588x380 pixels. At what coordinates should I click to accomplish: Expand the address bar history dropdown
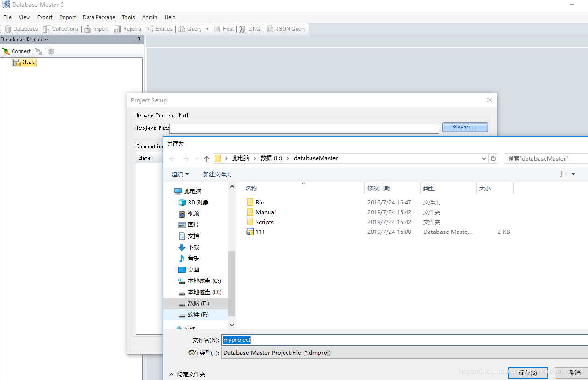point(484,159)
